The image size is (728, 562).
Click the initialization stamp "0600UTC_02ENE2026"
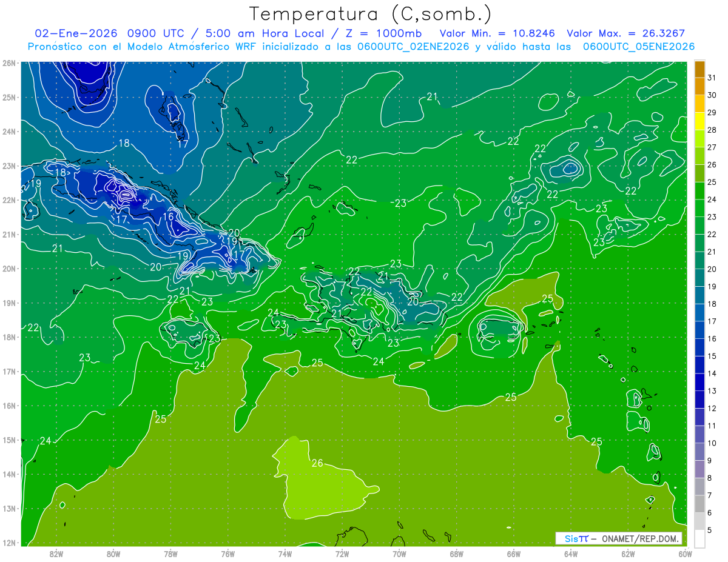410,46
